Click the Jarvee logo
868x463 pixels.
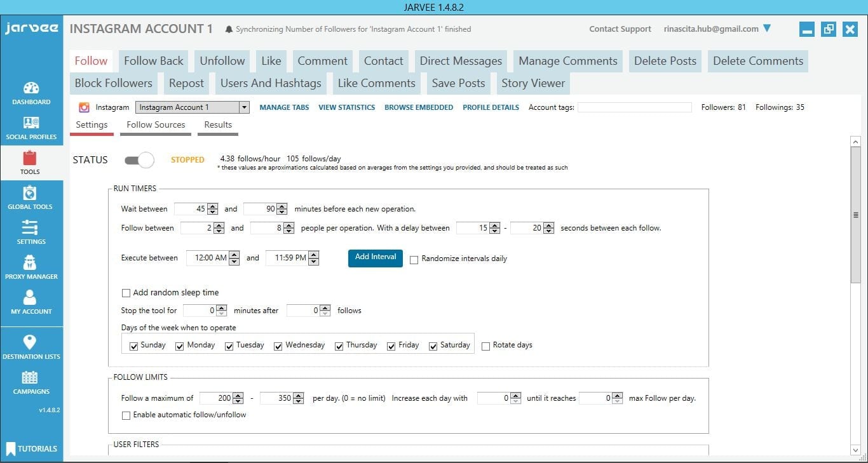click(x=31, y=29)
